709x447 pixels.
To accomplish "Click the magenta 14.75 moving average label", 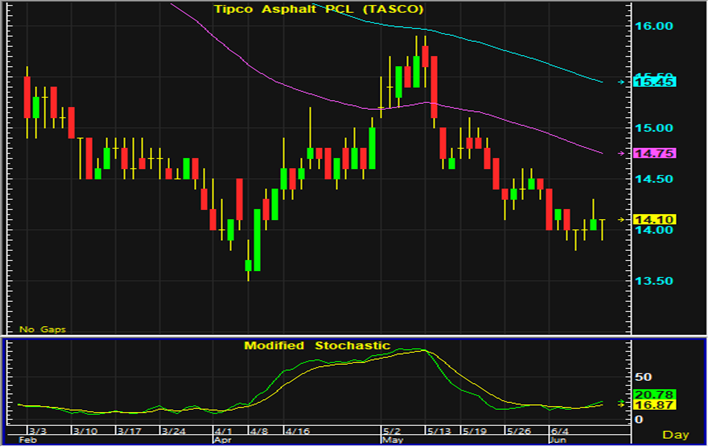I will point(654,153).
